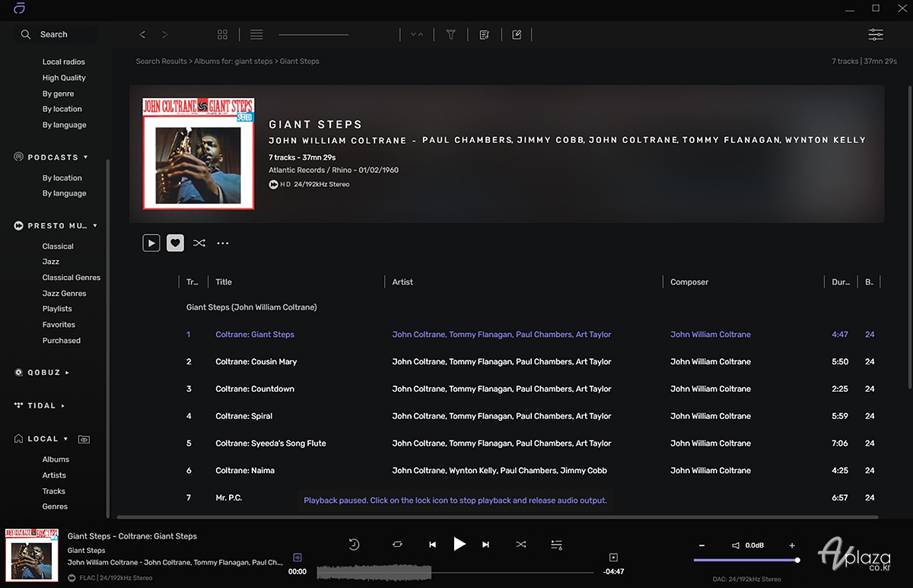Toggle shuffle in player bar
This screenshot has width=913, height=588.
[x=520, y=545]
